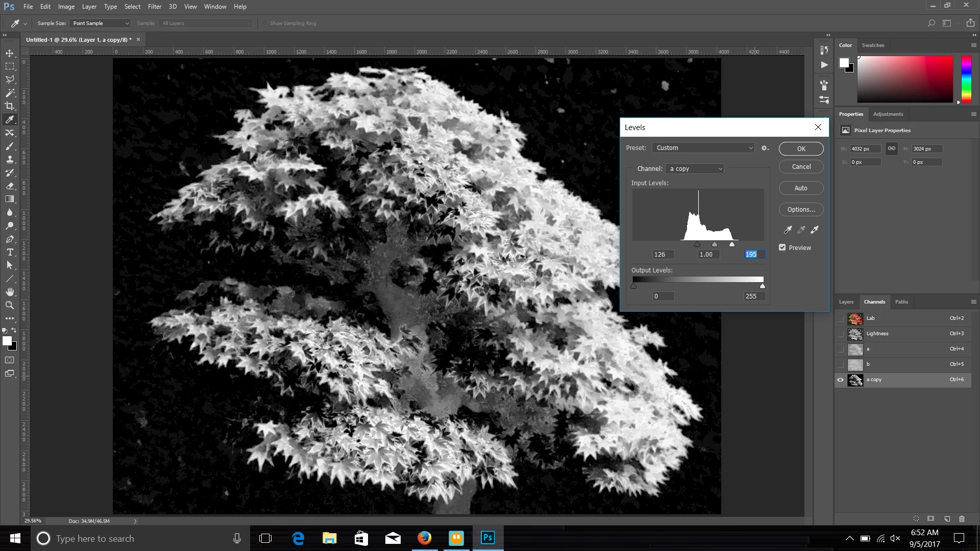The width and height of the screenshot is (980, 551).
Task: Select the Zoom tool
Action: pos(10,305)
